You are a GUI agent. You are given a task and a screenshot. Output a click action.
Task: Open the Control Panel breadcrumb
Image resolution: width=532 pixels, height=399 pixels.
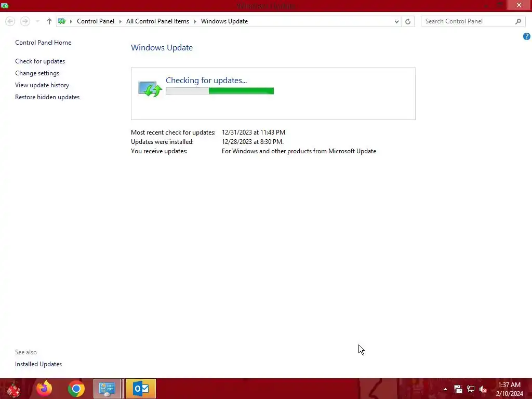click(x=96, y=21)
